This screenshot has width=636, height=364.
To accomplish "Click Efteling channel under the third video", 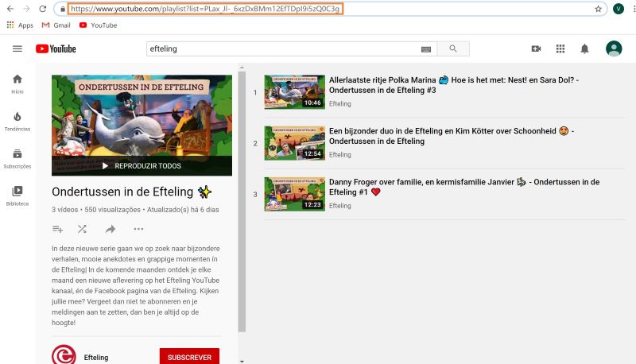I will pyautogui.click(x=340, y=206).
